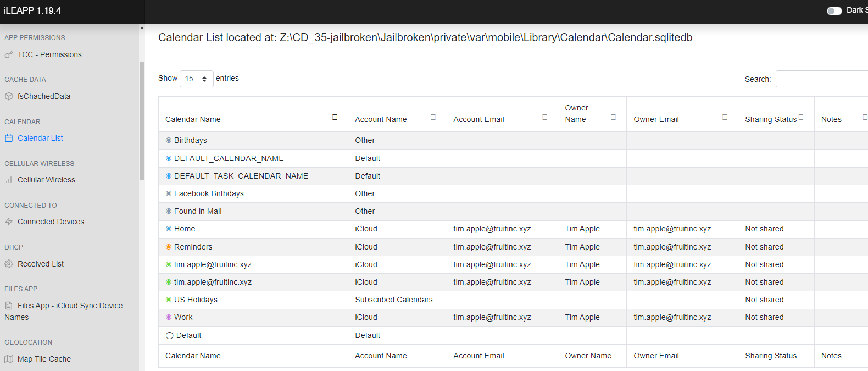Click the Files App document icon
This screenshot has width=868, height=371.
pyautogui.click(x=9, y=306)
